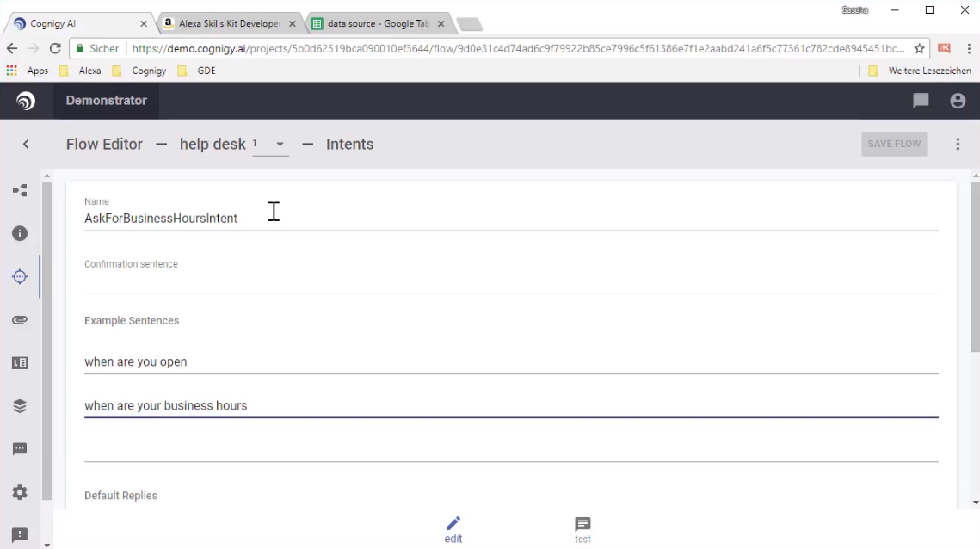Open the settings gear in sidebar
Viewport: 980px width, 549px height.
(19, 492)
